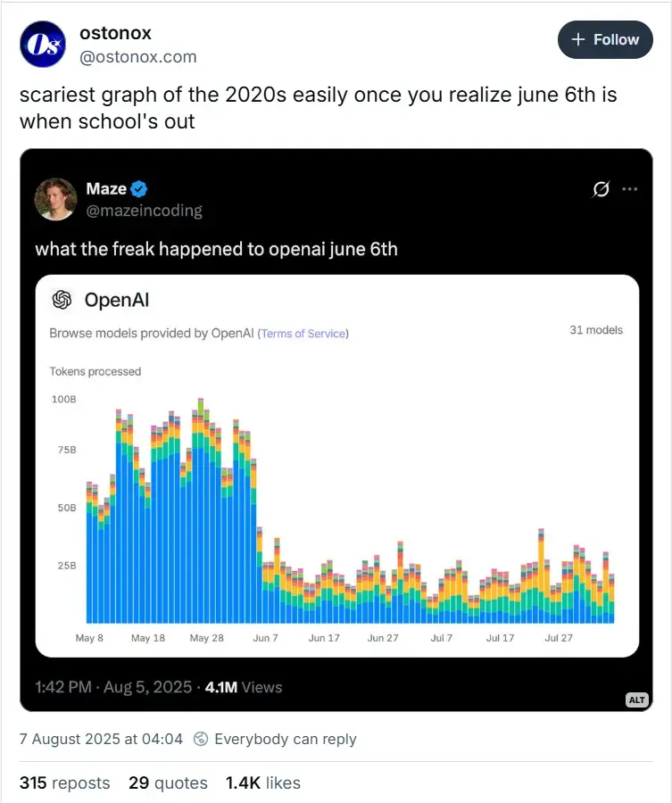Click the ostonox profile avatar
This screenshot has height=803, width=672.
pos(43,45)
